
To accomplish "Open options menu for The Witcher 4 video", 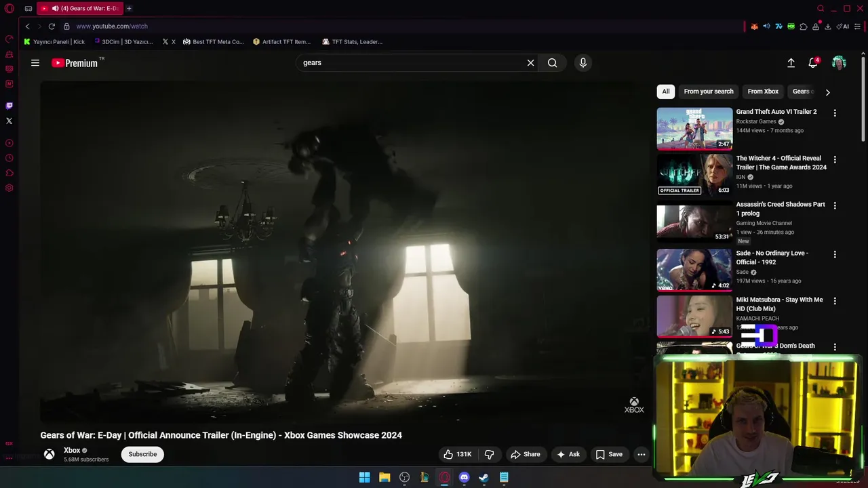I will (835, 160).
